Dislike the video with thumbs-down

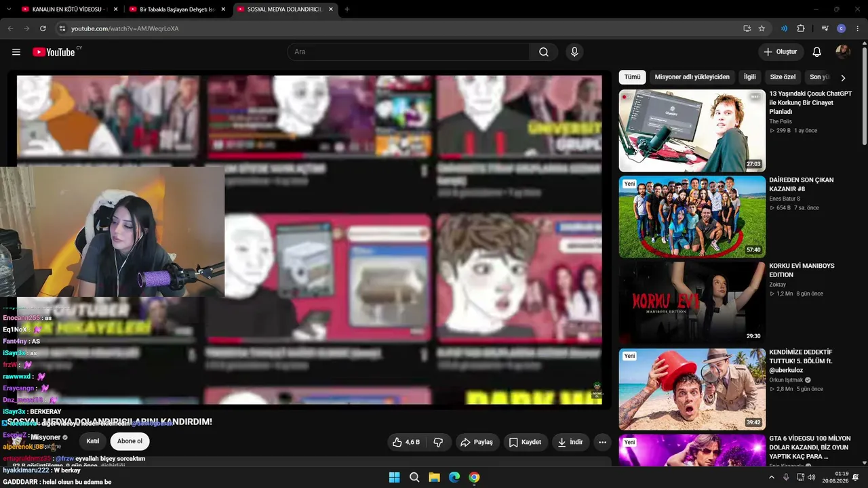(x=438, y=442)
